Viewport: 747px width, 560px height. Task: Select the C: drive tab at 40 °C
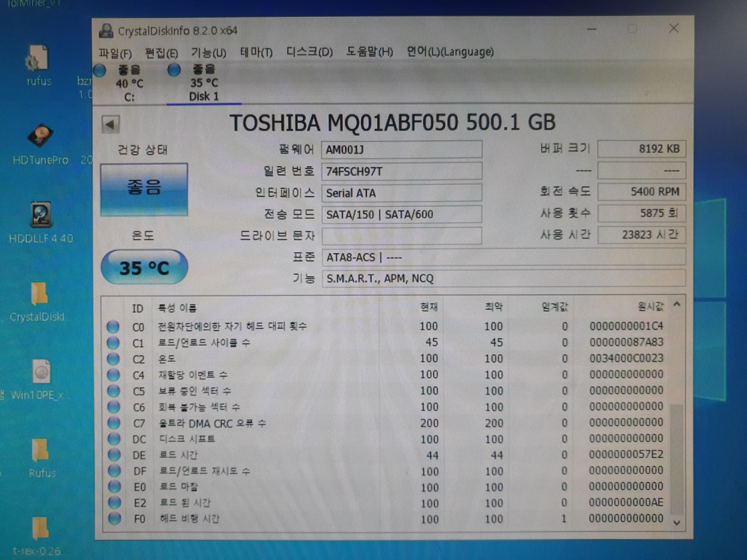click(x=129, y=83)
